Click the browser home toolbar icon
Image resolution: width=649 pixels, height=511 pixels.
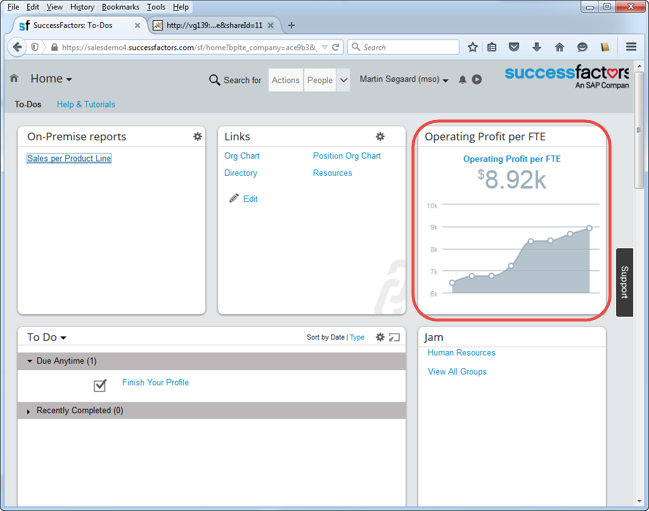pyautogui.click(x=559, y=47)
